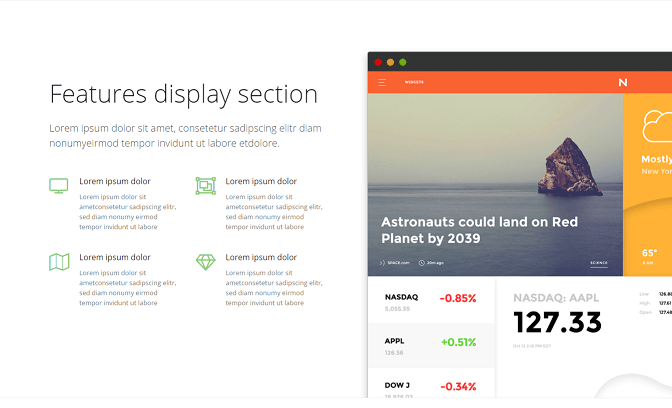Click the intro paragraph under the heading
This screenshot has width=672, height=408.
[185, 136]
